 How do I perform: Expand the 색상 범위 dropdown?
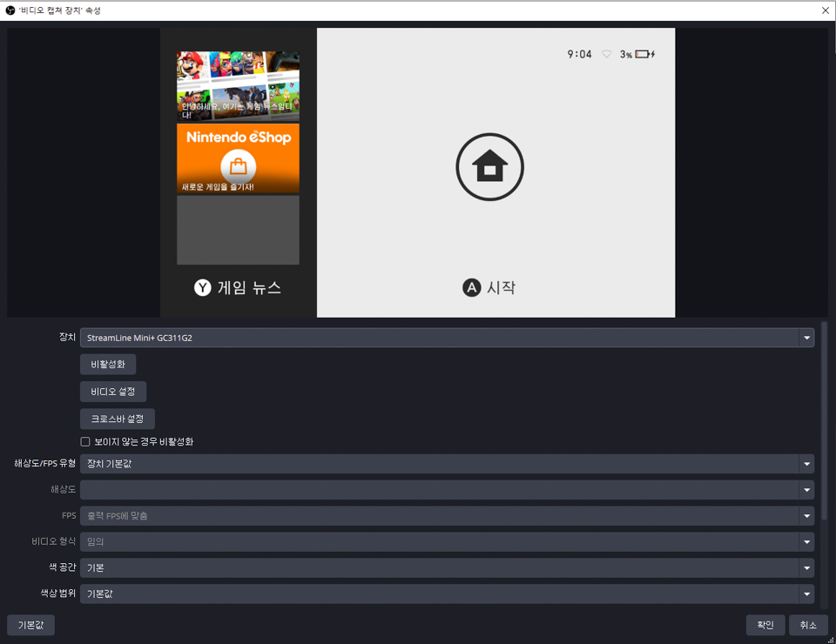447,594
